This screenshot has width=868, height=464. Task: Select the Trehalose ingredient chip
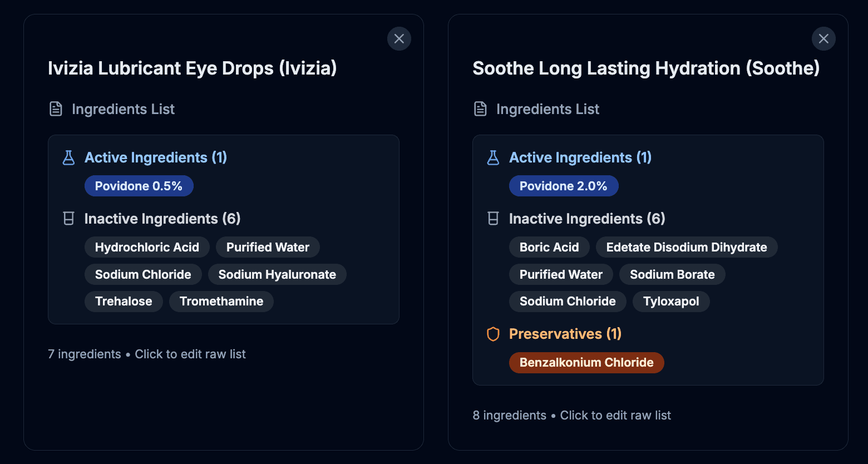tap(124, 301)
